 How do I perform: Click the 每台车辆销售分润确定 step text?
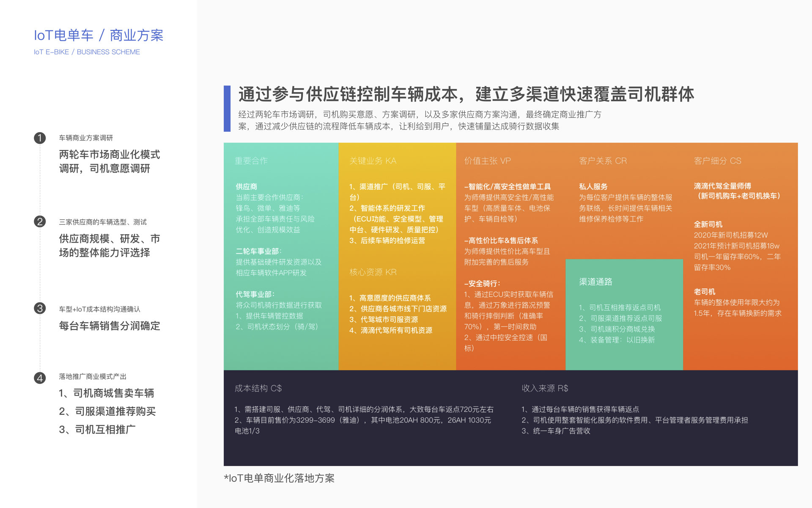click(x=110, y=326)
